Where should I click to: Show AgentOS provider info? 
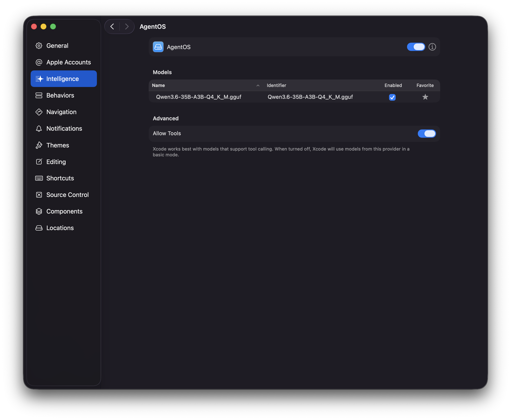click(x=432, y=47)
